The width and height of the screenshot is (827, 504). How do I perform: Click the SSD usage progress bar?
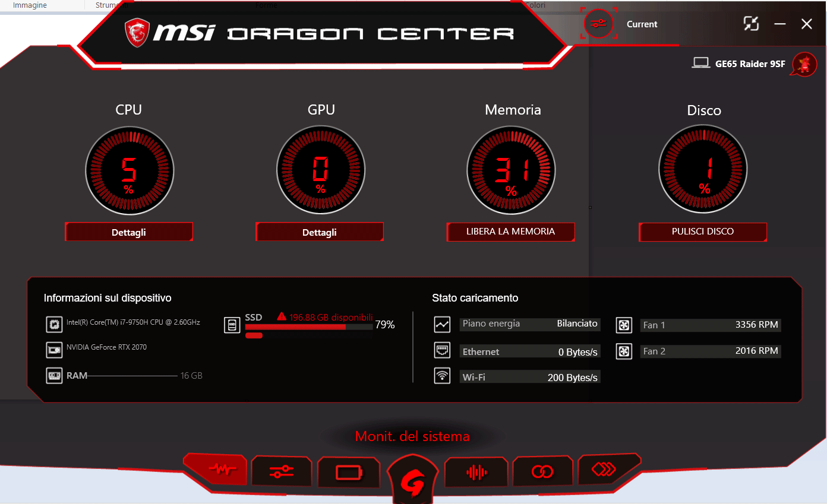(309, 327)
